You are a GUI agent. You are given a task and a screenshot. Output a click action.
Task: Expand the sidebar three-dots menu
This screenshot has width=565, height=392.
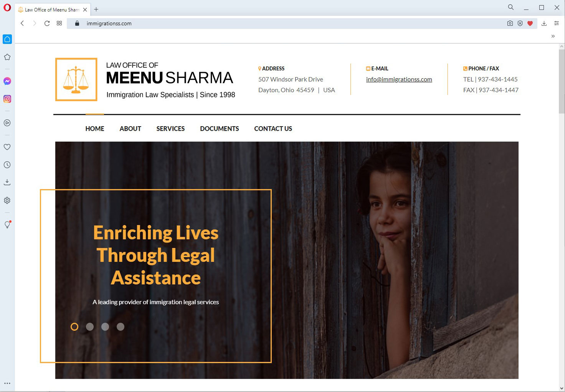point(7,383)
